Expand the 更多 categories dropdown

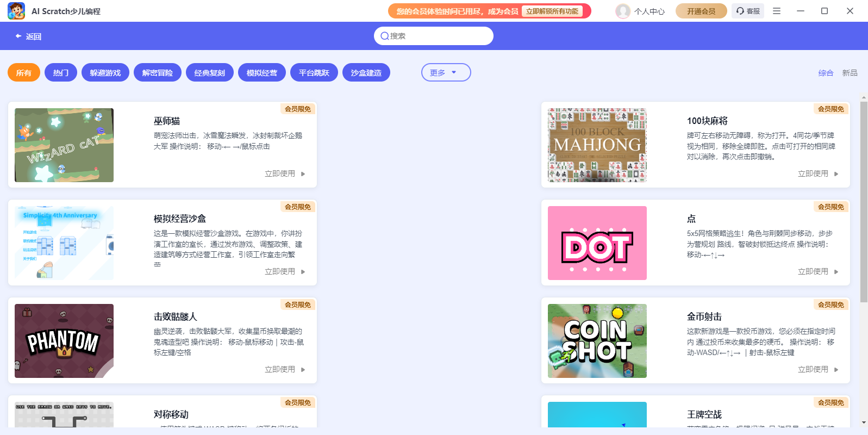click(x=446, y=73)
